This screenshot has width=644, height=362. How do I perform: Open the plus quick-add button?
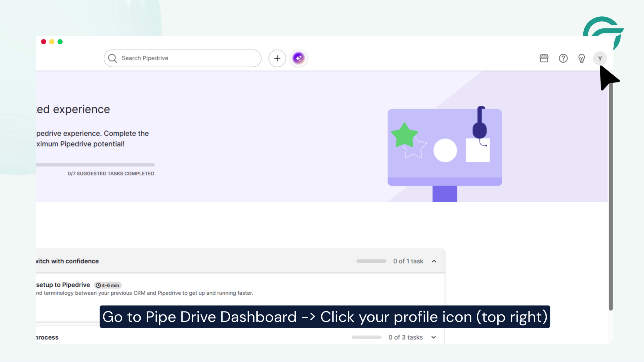tap(277, 58)
